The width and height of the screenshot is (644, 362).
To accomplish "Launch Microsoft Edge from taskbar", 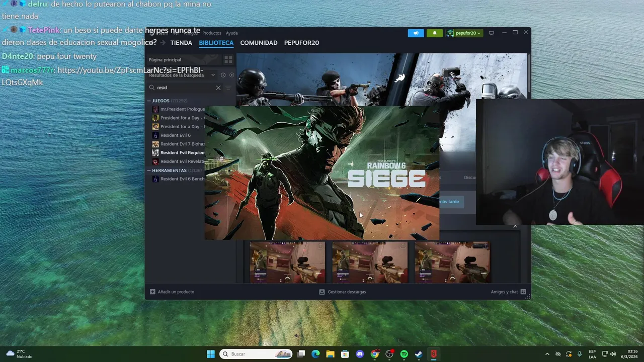I will 315,354.
